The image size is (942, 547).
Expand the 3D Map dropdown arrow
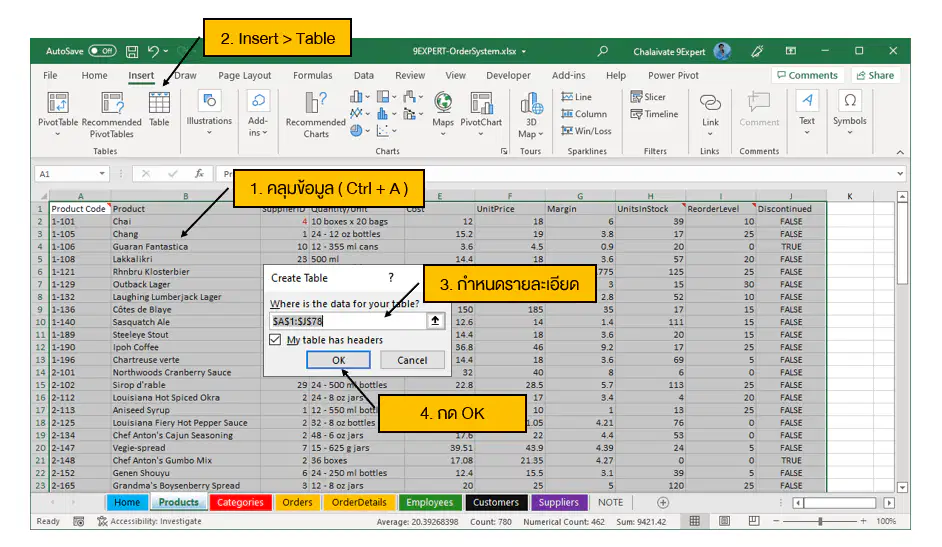click(x=541, y=134)
